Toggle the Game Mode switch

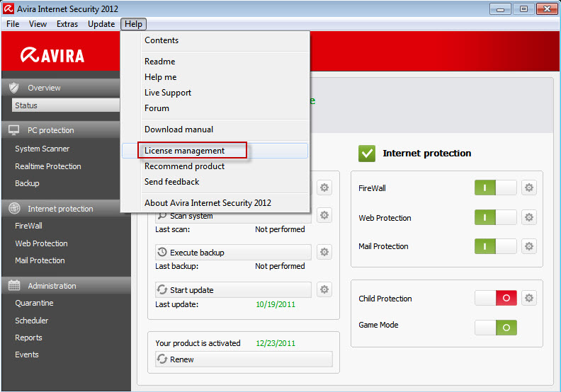pos(496,328)
